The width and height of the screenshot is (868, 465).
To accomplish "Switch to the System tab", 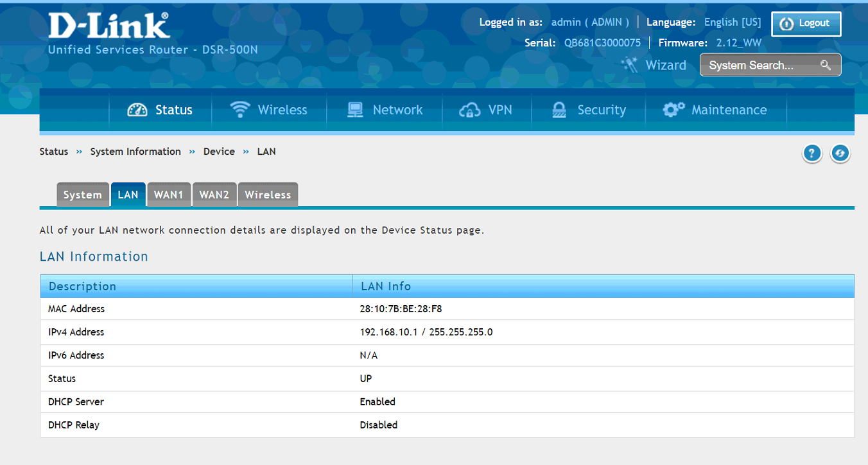I will click(x=82, y=195).
